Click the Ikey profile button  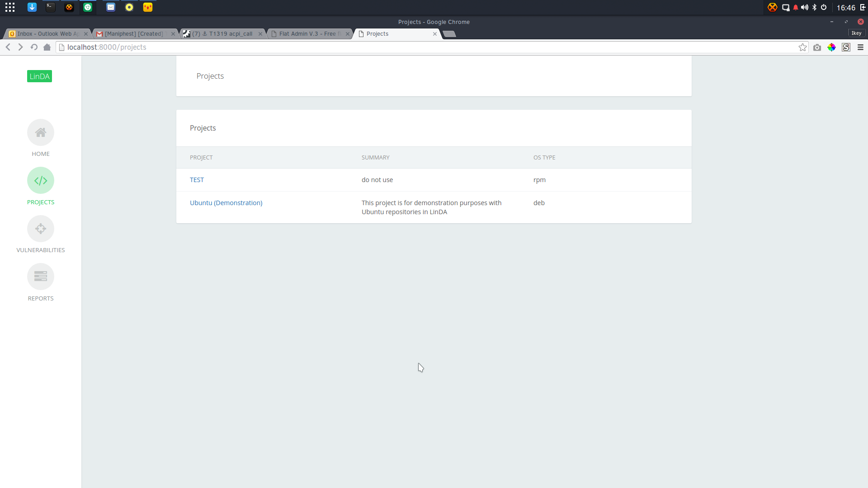[x=856, y=33]
